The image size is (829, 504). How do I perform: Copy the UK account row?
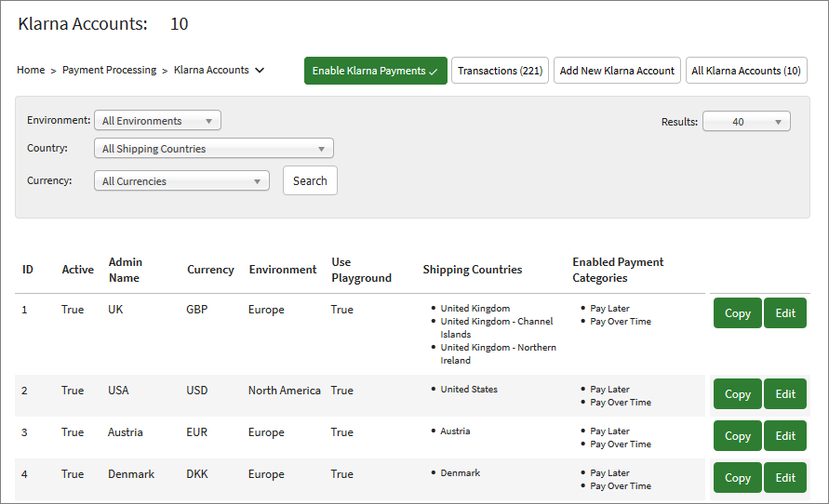point(737,312)
